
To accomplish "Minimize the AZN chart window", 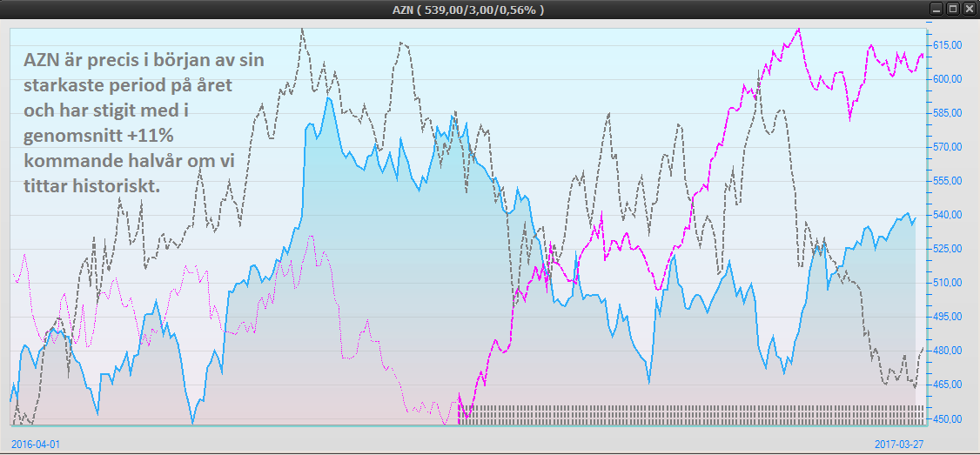I will (x=936, y=10).
